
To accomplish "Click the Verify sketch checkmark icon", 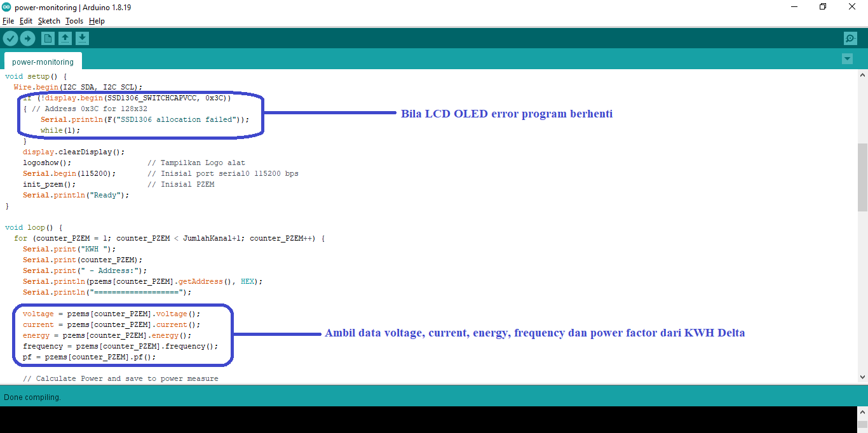I will [x=10, y=39].
